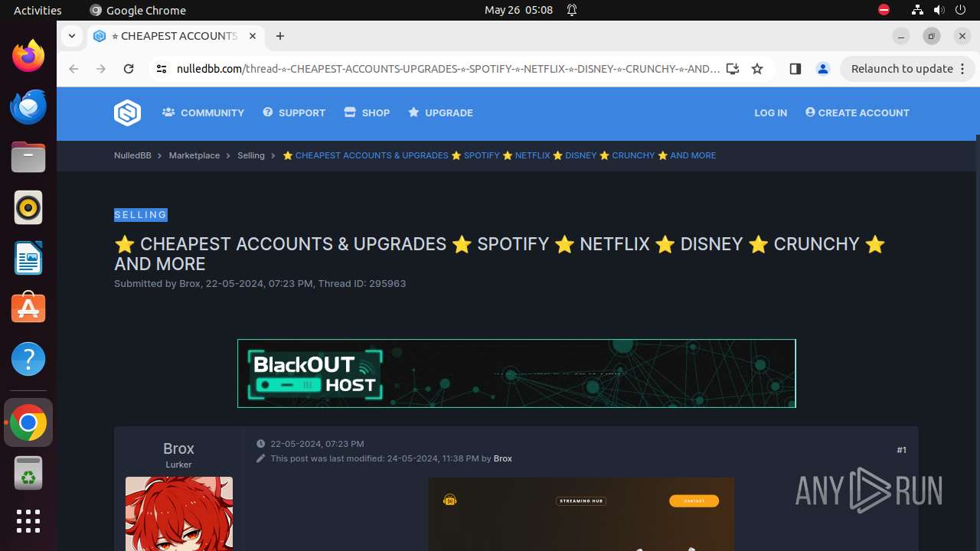Click the address bar URL field
Screen dimensions: 980x551
(x=447, y=69)
